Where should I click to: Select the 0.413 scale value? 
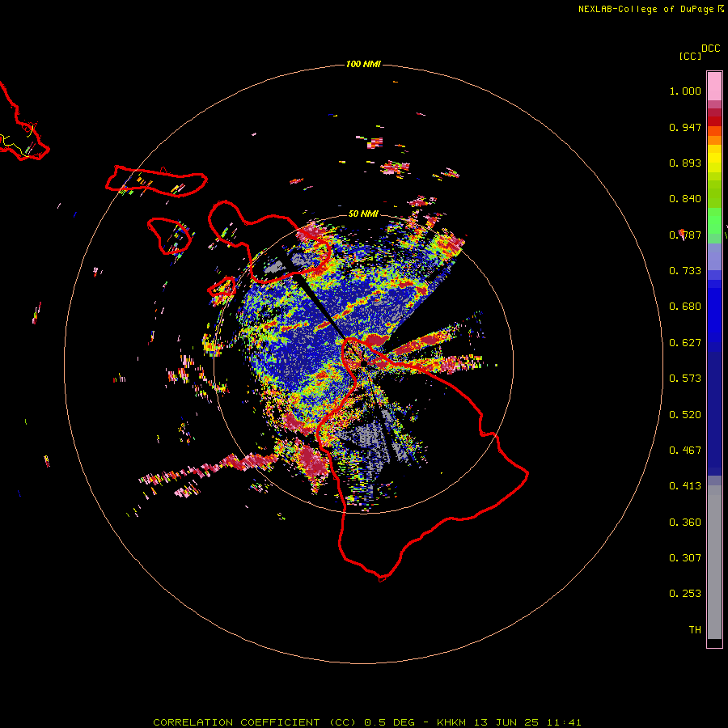[685, 486]
